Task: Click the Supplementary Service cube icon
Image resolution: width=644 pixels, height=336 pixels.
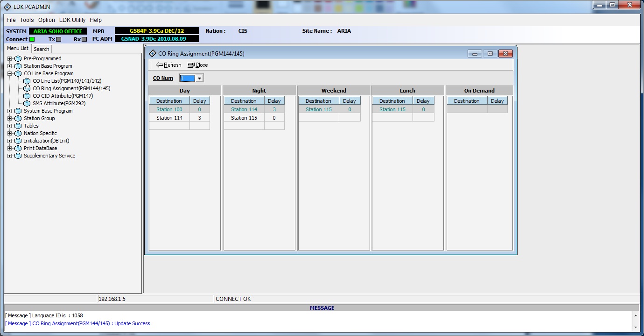Action: (18, 156)
